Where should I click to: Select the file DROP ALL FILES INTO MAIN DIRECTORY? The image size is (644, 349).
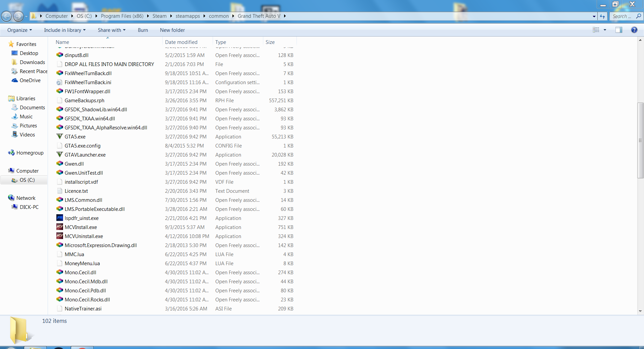coord(109,64)
